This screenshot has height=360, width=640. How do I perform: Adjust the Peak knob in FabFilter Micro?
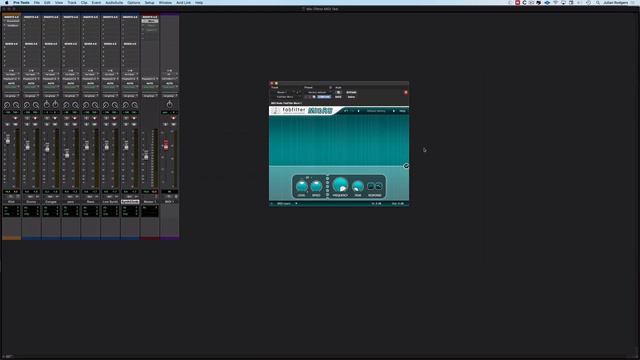tap(358, 187)
